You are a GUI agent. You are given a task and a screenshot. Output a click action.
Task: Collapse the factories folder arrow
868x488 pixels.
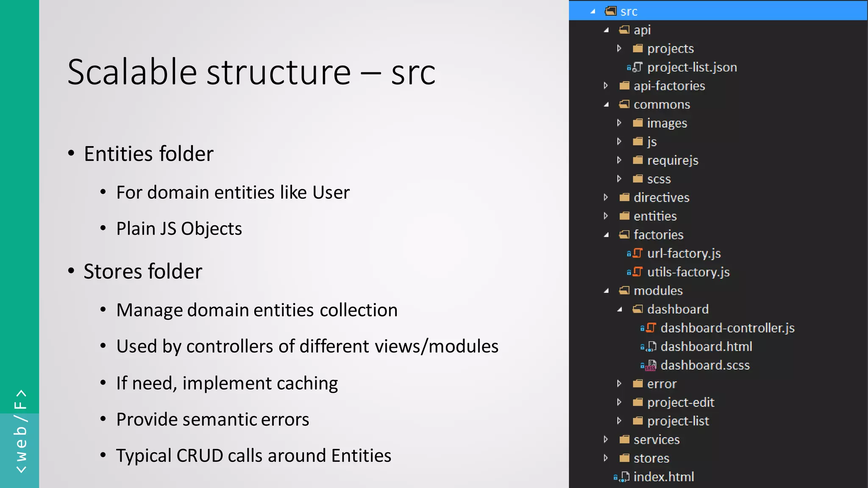[606, 235]
